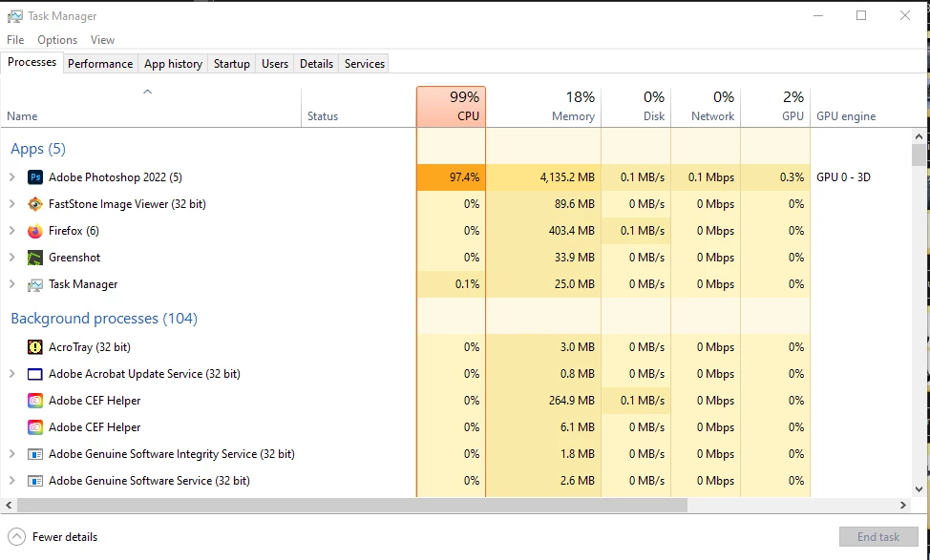Screen dimensions: 930x560
Task: Select the AcroTray (32 bit) row name
Action: [x=90, y=347]
